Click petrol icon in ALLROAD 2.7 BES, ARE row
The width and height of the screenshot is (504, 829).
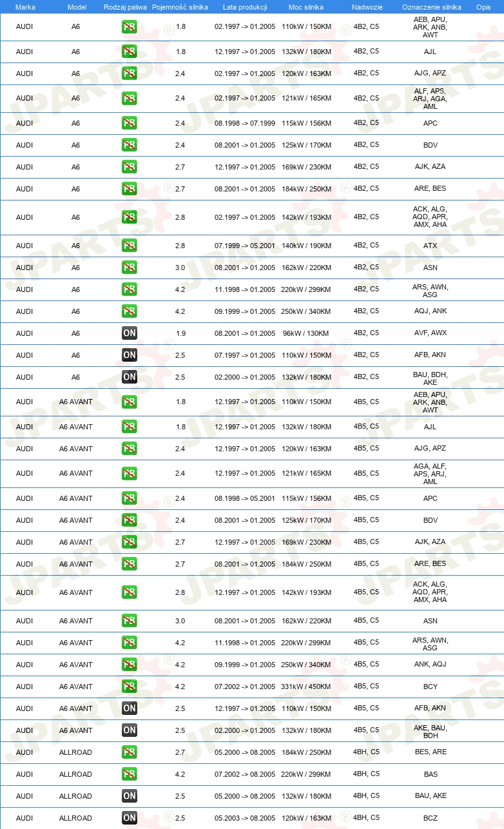(x=130, y=752)
